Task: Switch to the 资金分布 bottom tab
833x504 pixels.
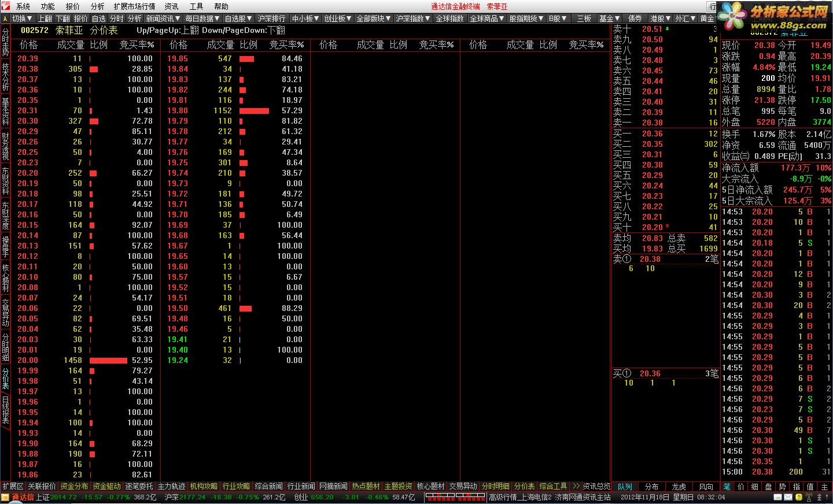Action: tap(74, 487)
